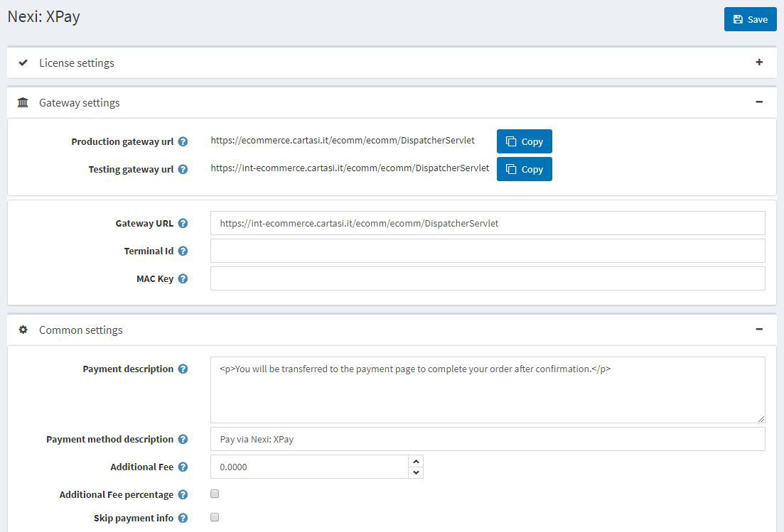Show help for Payment description
784x532 pixels.
(183, 369)
